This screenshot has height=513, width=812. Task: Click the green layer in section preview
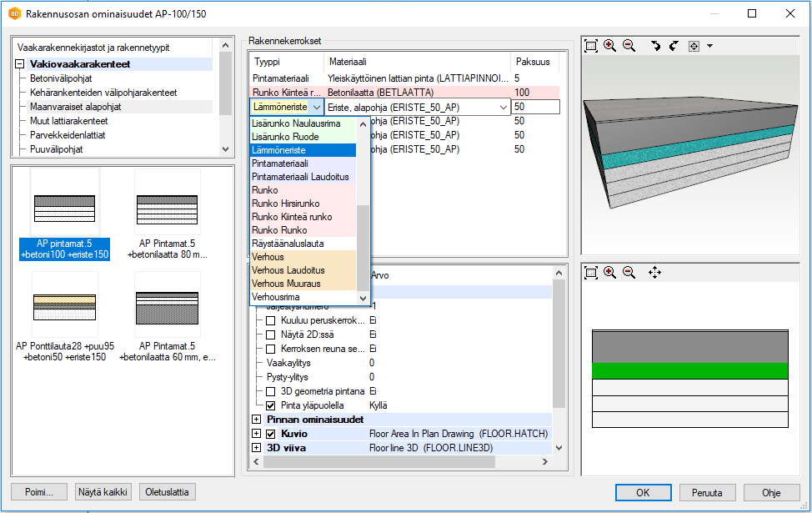[689, 371]
